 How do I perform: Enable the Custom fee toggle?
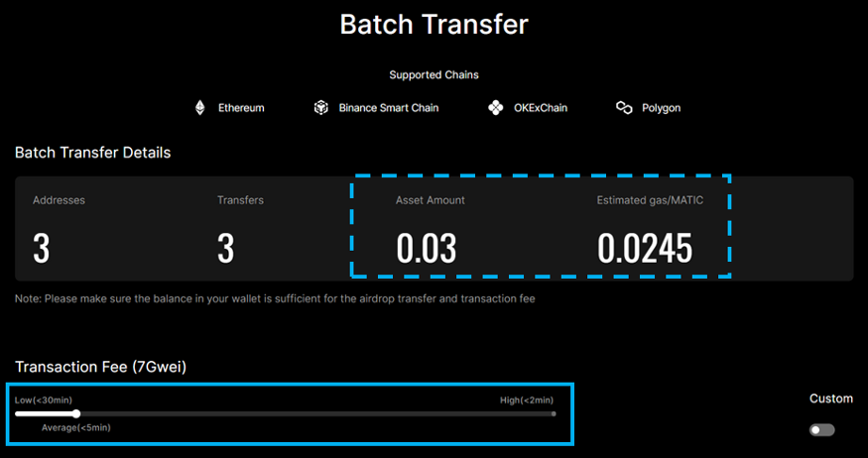[821, 430]
